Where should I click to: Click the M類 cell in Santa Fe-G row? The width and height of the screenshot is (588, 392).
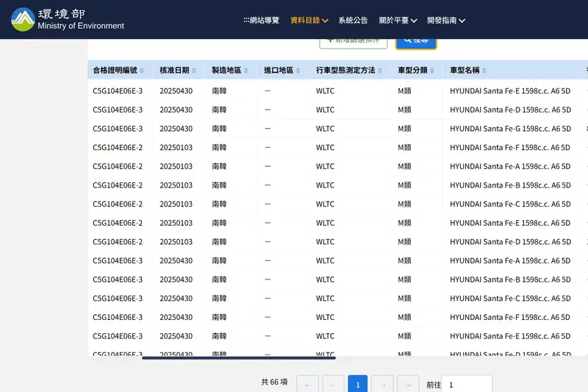(x=404, y=129)
